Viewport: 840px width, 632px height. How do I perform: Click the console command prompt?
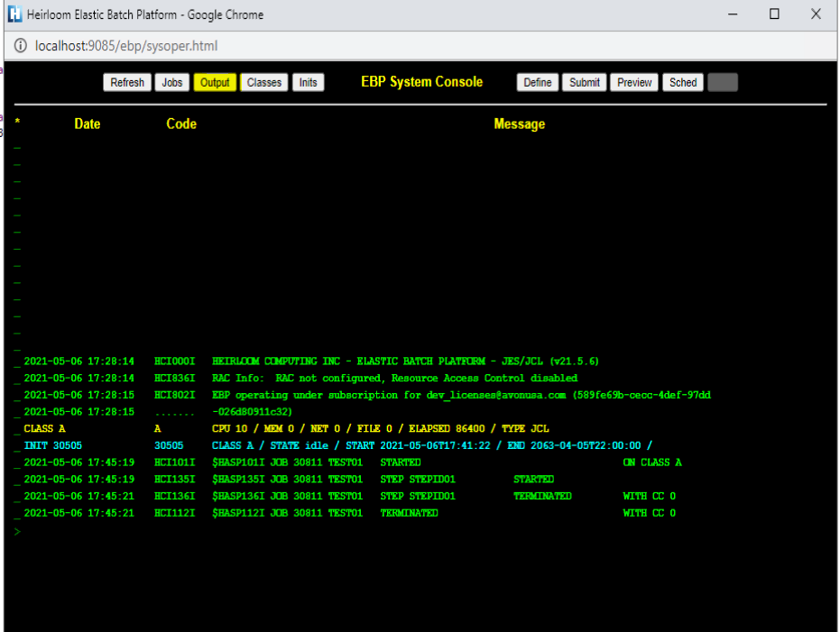coord(18,531)
